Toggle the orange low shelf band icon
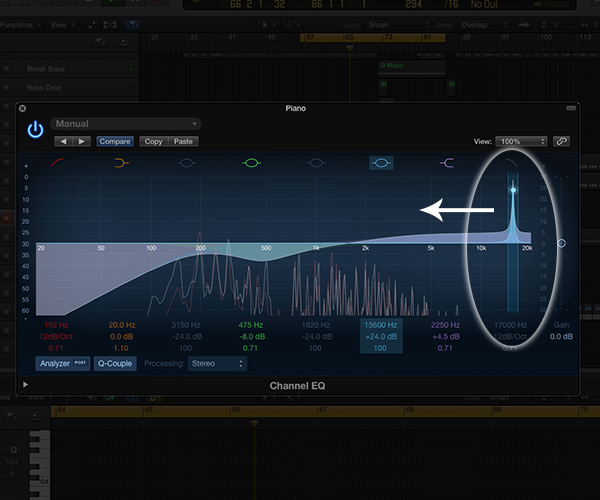 pyautogui.click(x=122, y=163)
